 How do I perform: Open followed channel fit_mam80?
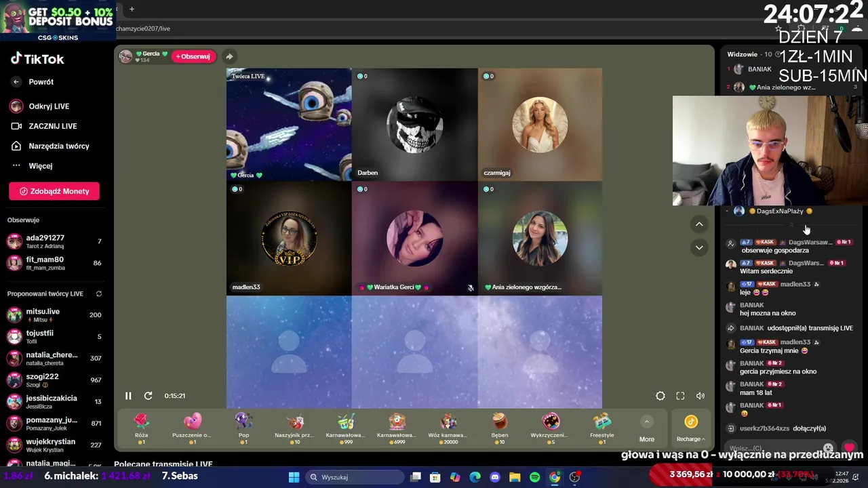[54, 263]
